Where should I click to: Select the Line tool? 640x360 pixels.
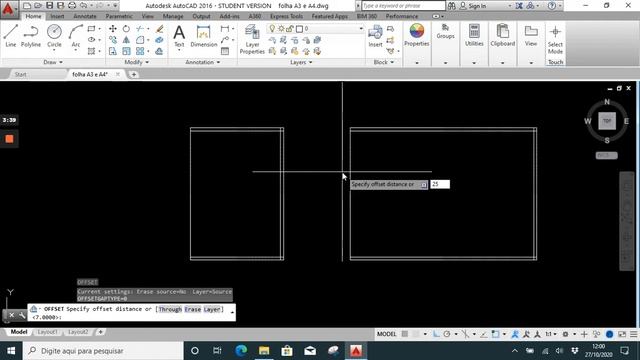pyautogui.click(x=11, y=36)
